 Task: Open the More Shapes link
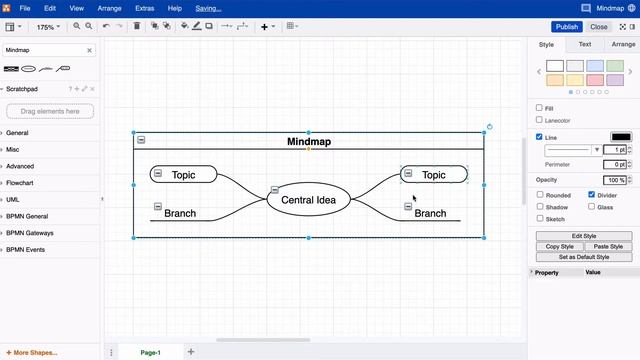32,353
